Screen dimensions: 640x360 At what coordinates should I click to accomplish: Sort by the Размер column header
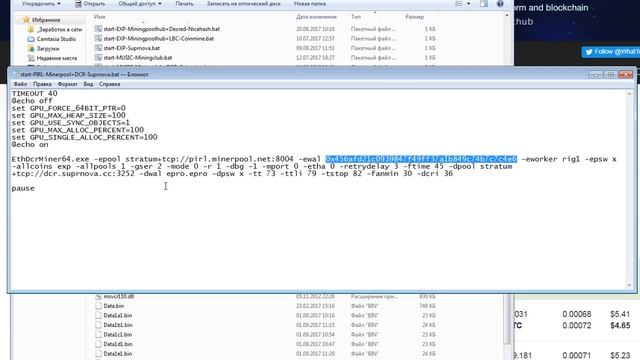pos(415,17)
